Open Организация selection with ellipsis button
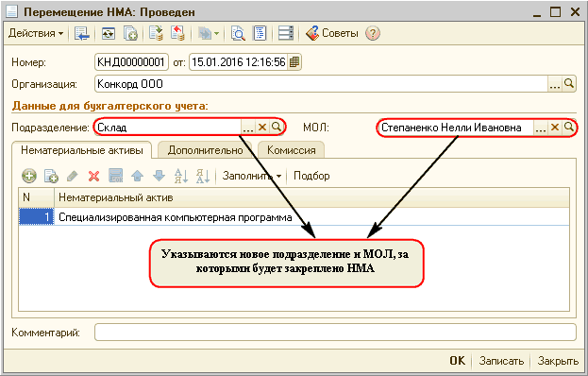This screenshot has height=376, width=588. 555,84
